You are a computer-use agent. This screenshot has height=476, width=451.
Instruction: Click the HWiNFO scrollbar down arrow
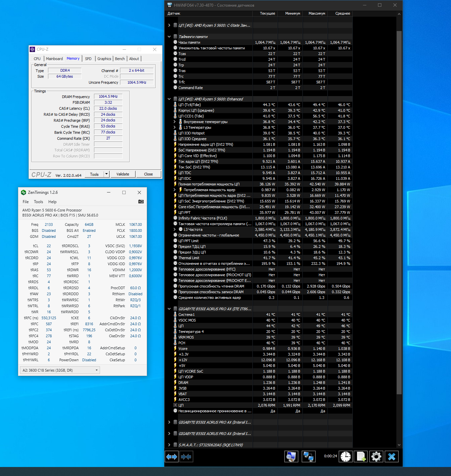(399, 445)
